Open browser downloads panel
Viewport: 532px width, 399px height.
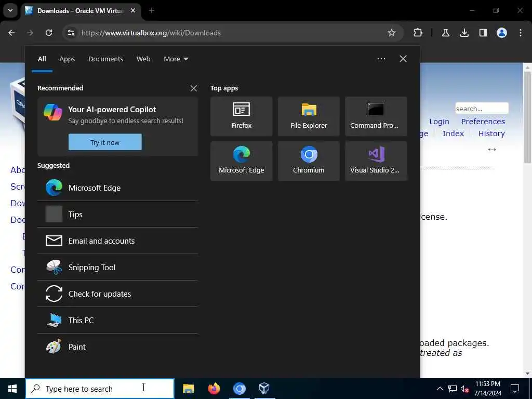click(x=464, y=33)
